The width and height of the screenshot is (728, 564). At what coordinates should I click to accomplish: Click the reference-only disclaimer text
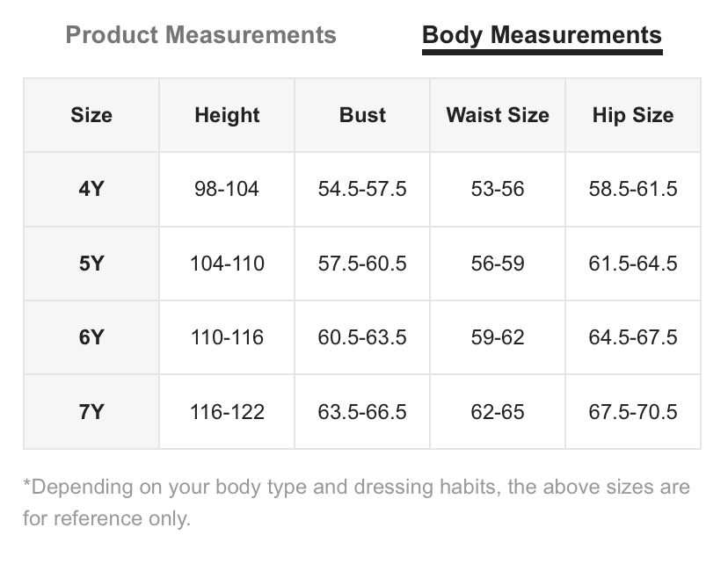pyautogui.click(x=357, y=503)
